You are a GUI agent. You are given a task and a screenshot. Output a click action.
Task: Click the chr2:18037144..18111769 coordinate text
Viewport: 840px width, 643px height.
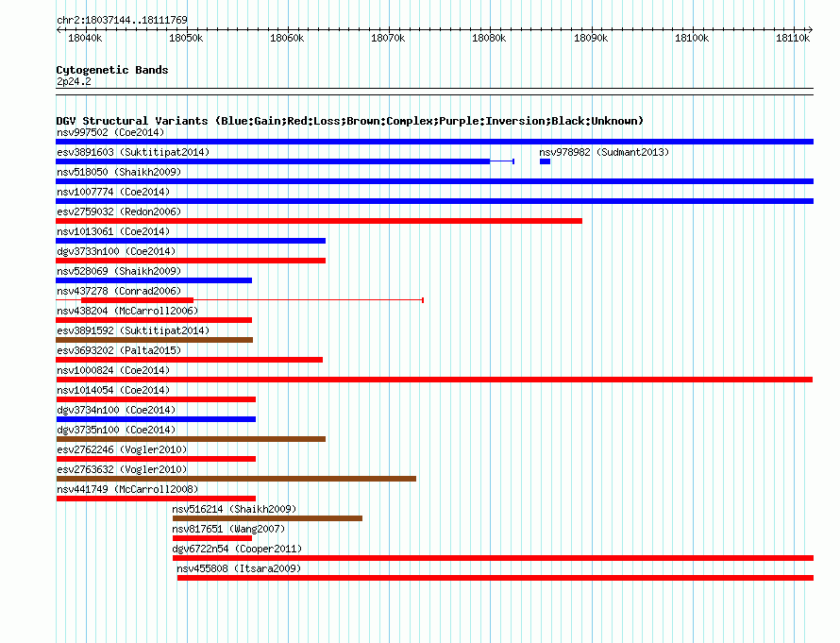point(122,20)
